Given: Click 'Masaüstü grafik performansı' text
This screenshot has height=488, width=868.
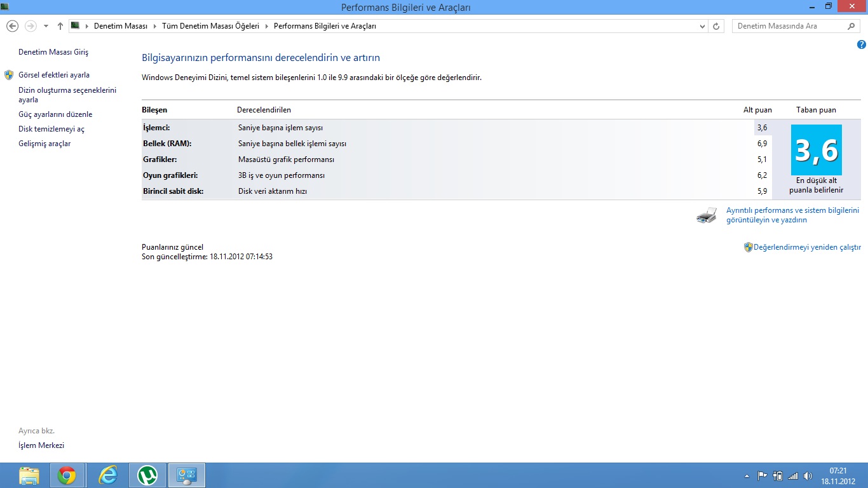Looking at the screenshot, I should [286, 159].
